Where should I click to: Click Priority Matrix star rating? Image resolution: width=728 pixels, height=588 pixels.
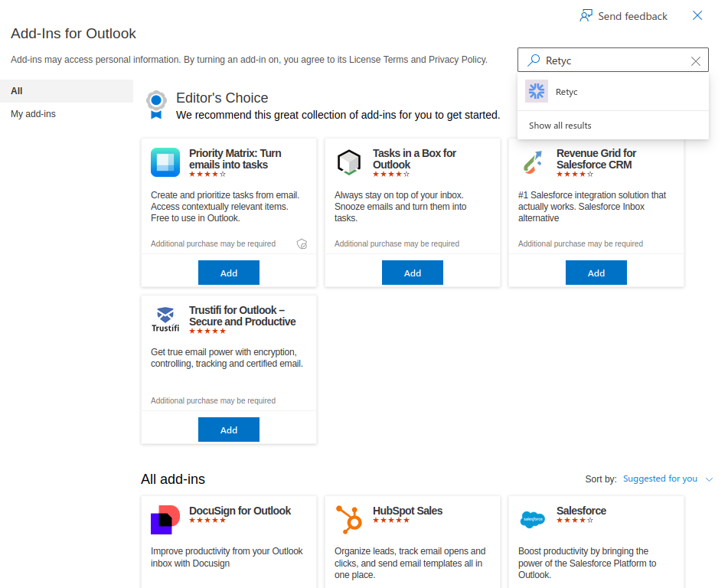[207, 174]
